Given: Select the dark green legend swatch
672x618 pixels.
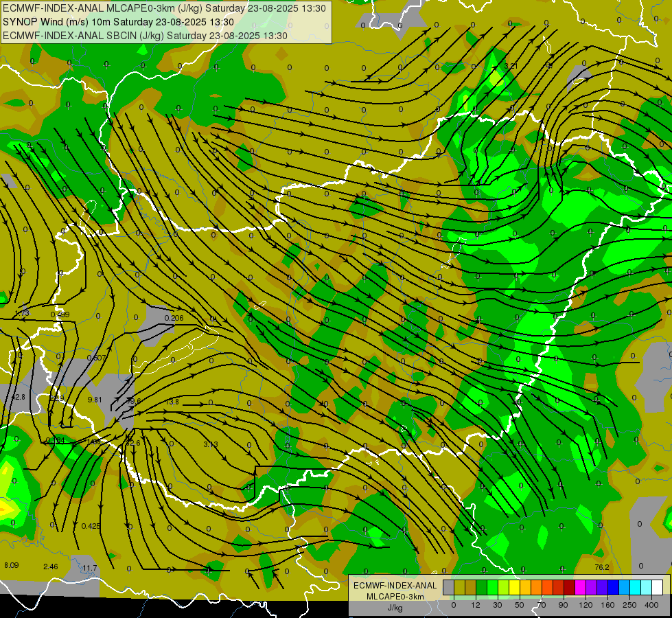Looking at the screenshot, I should pos(481,587).
